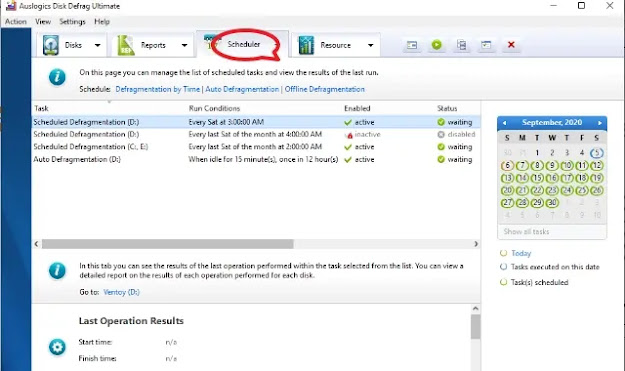Click the Auslogics app icon in title bar
Viewport: 625px width, 371px height.
coord(11,6)
